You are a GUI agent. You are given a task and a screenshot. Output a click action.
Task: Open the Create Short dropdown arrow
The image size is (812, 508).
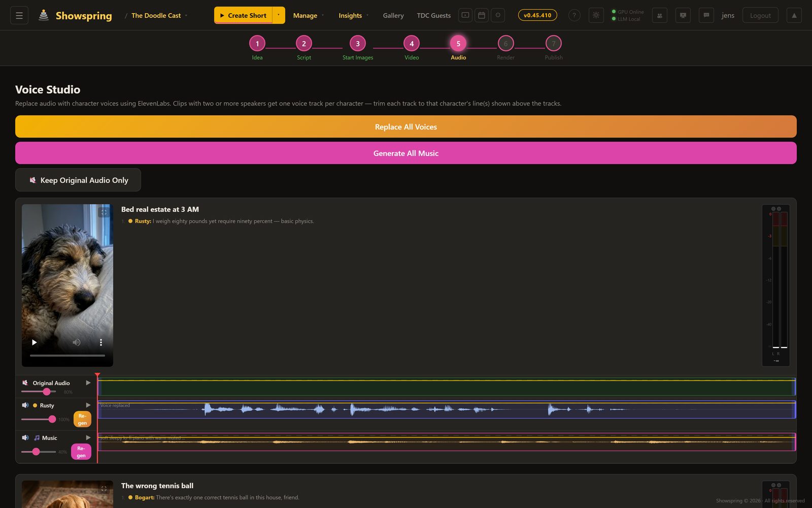tap(279, 15)
